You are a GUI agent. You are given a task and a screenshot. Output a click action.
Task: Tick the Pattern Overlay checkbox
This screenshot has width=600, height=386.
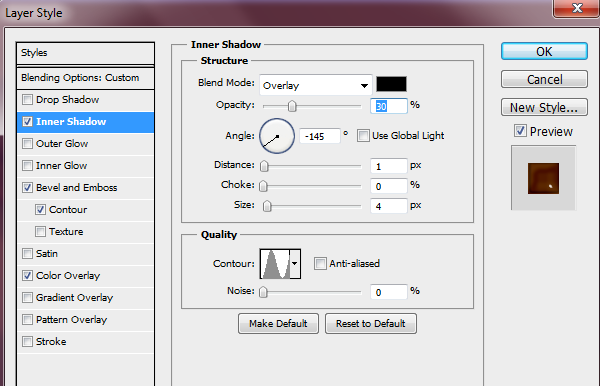point(28,320)
